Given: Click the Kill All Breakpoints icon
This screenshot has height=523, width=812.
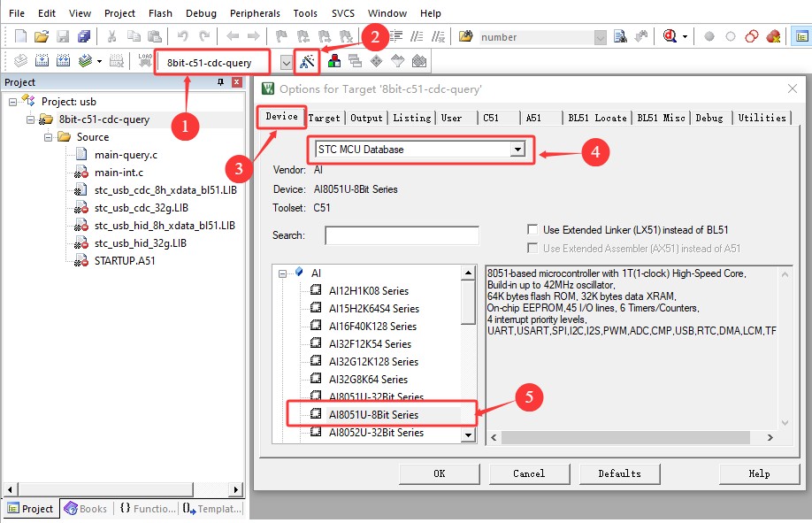Looking at the screenshot, I should [774, 36].
